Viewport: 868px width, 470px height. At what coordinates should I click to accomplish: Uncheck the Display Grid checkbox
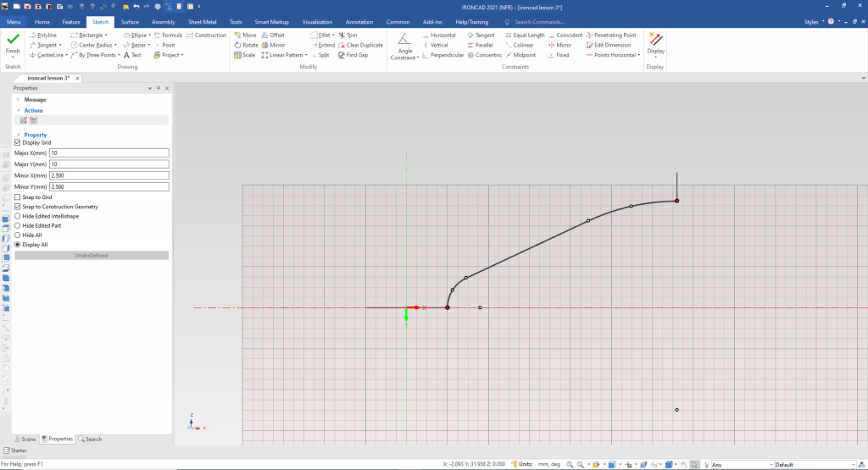[x=18, y=143]
